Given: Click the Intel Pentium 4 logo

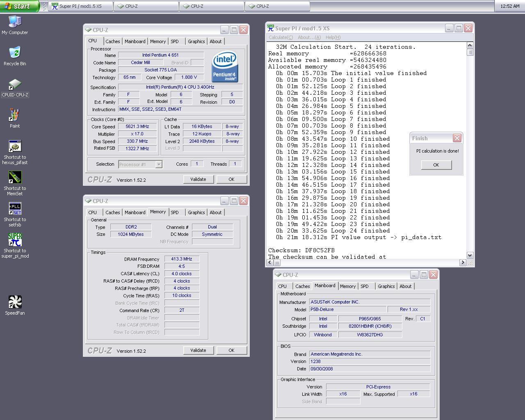Looking at the screenshot, I should pos(225,67).
